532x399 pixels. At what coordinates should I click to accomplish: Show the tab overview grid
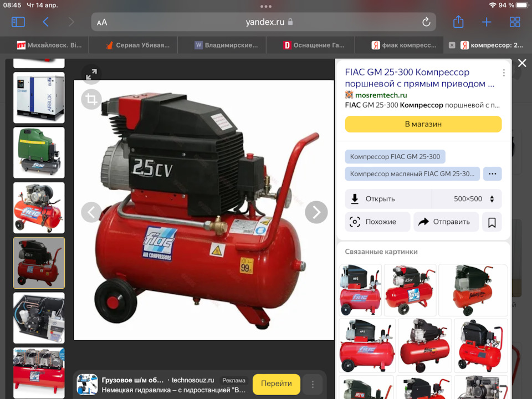click(x=515, y=22)
